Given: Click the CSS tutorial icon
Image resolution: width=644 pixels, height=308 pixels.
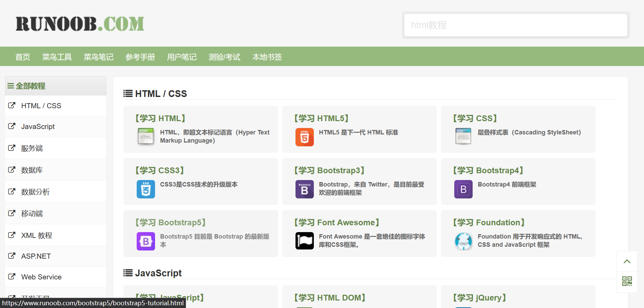Looking at the screenshot, I should pos(463,136).
